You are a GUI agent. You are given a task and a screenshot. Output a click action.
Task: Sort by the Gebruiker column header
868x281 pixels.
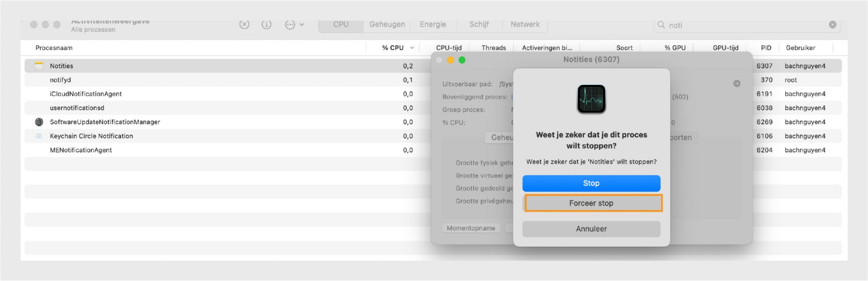(800, 48)
